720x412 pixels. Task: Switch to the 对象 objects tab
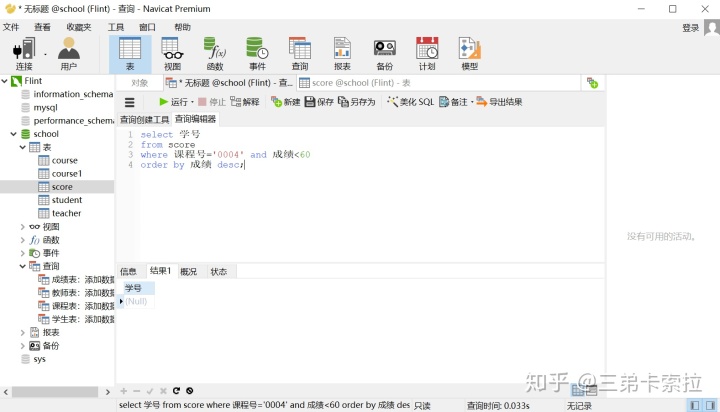pos(140,83)
